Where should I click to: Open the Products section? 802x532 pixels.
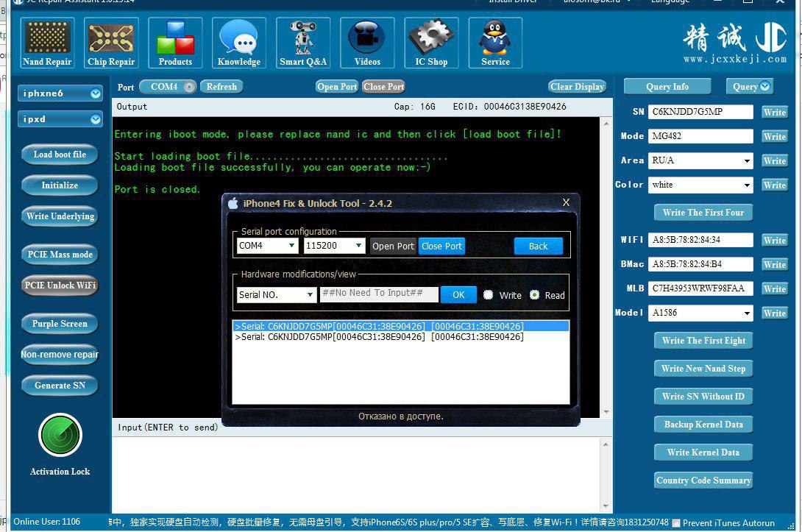(x=175, y=43)
